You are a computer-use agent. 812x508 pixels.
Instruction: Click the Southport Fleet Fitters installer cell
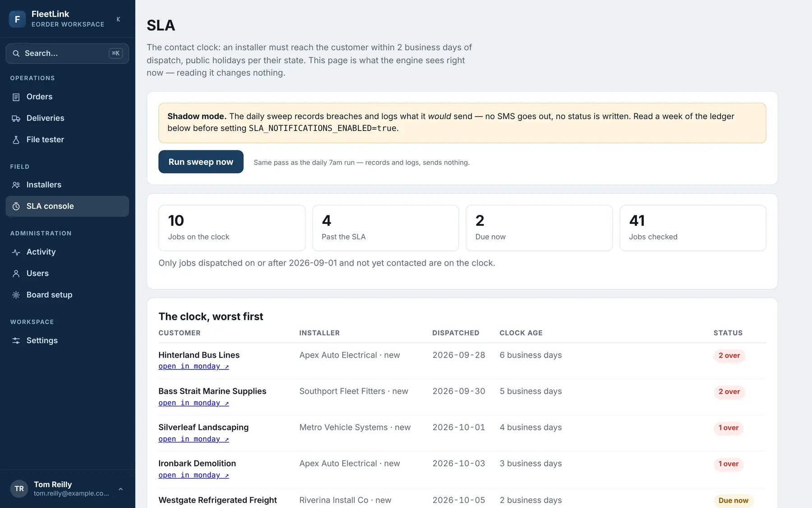(x=354, y=391)
